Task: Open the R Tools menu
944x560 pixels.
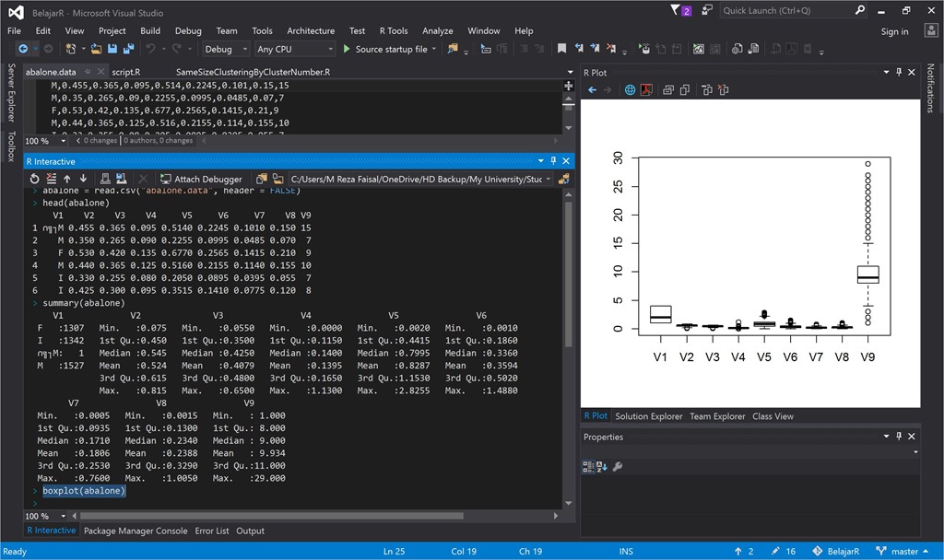Action: tap(394, 30)
